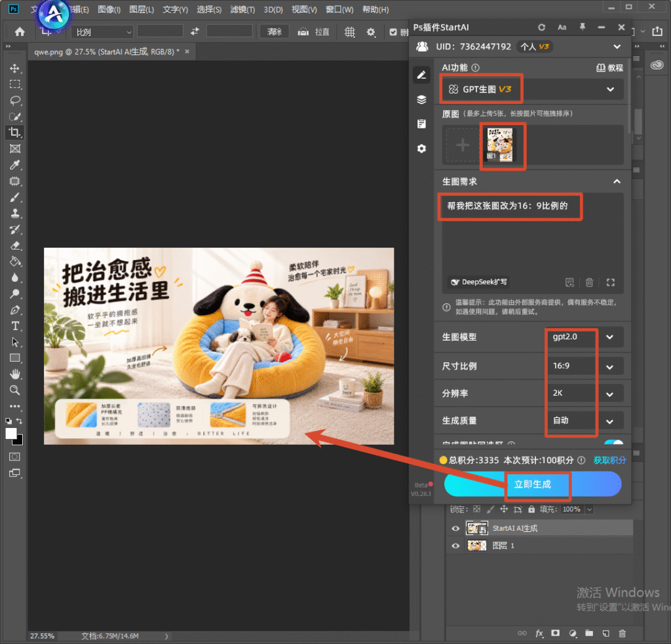Open StartAI sidebar settings gear

coord(421,149)
